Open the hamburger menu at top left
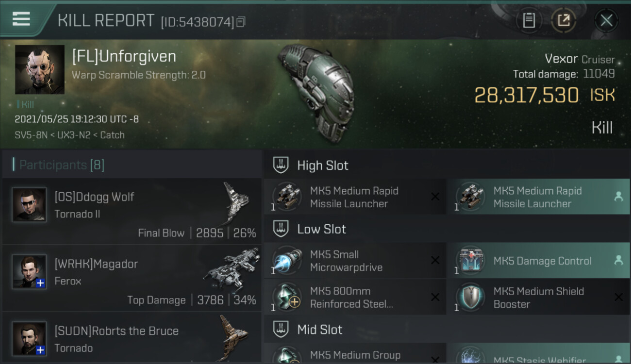Image resolution: width=631 pixels, height=364 pixels. pyautogui.click(x=21, y=19)
